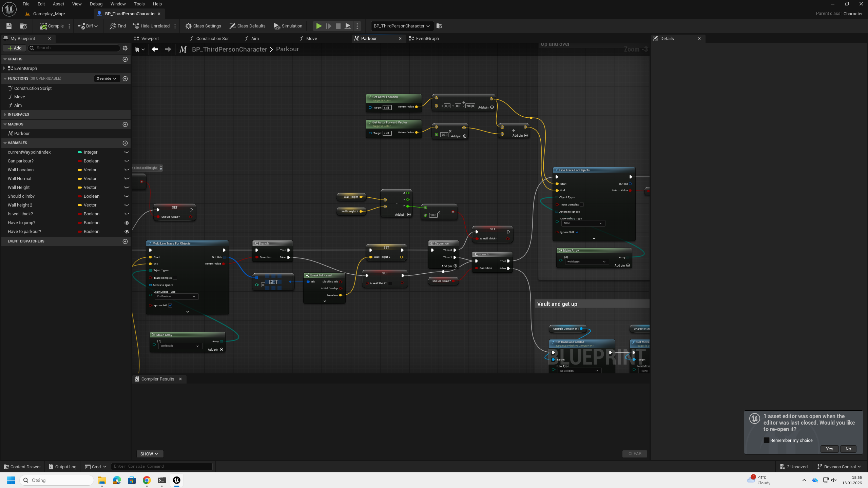Open My Blueprint settings gear
Image resolution: width=868 pixels, height=488 pixels.
125,48
